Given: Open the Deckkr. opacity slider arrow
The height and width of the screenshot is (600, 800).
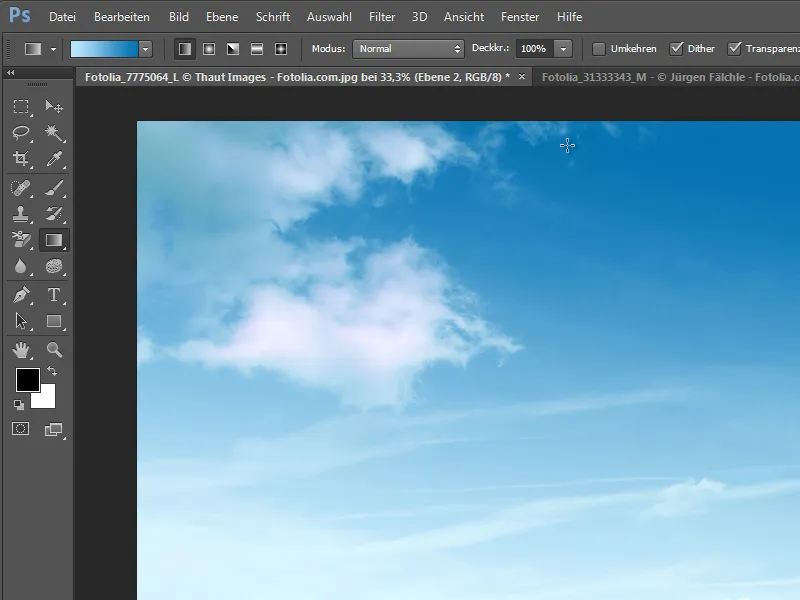Looking at the screenshot, I should click(563, 49).
